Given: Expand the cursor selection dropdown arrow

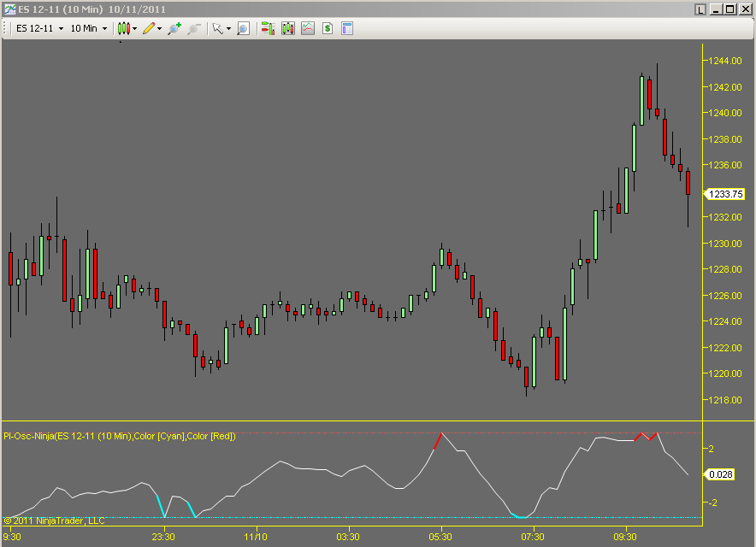Looking at the screenshot, I should 227,28.
